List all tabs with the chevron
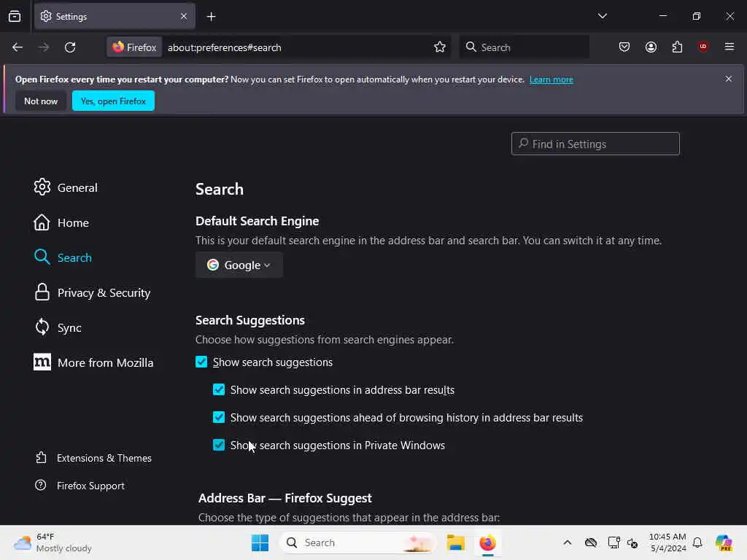The image size is (747, 560). tap(602, 16)
